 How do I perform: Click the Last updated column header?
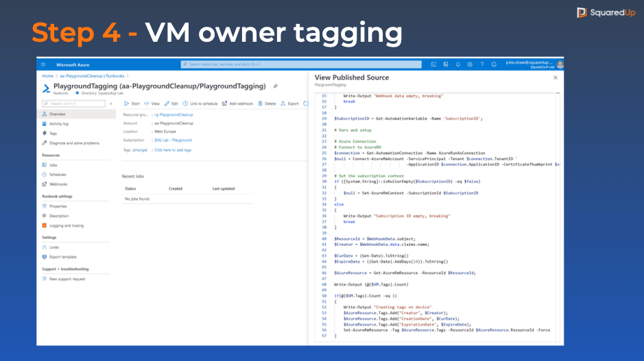pyautogui.click(x=224, y=188)
